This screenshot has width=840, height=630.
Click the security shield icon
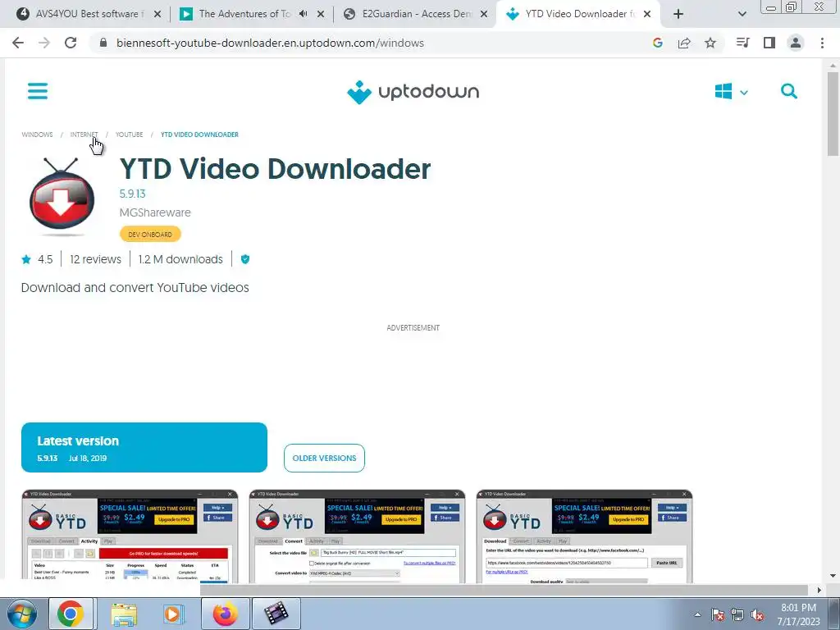[244, 259]
